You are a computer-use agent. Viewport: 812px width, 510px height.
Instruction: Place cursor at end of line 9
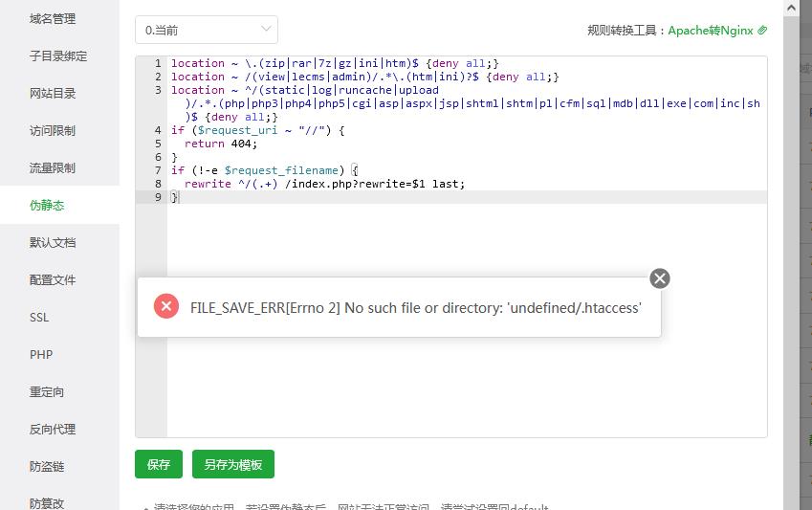click(179, 197)
